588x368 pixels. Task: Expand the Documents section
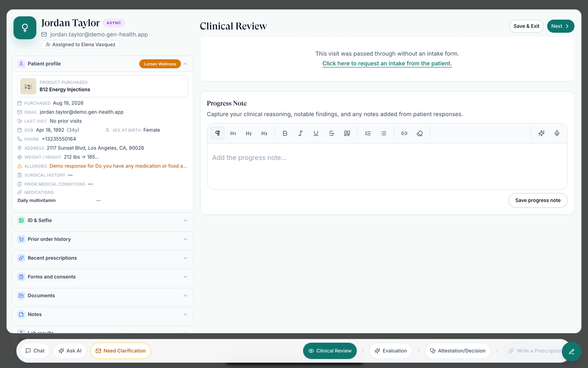point(103,296)
